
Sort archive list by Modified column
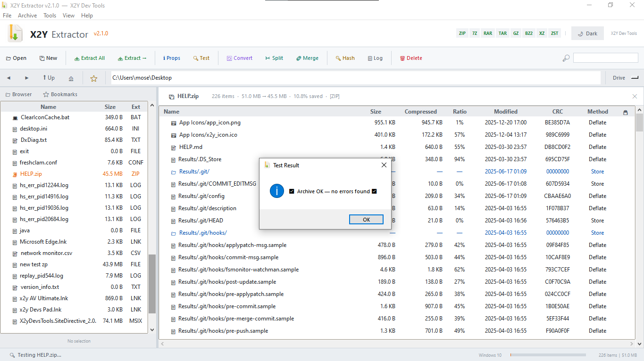(x=506, y=112)
